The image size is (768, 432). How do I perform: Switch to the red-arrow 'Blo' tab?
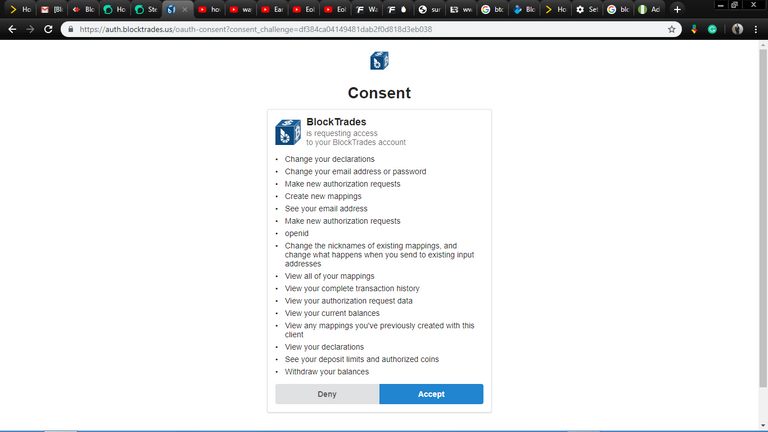[83, 9]
